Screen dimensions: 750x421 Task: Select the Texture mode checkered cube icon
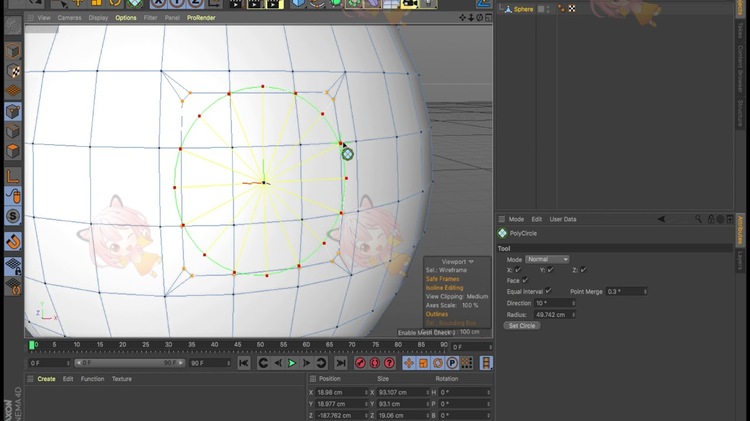point(13,71)
